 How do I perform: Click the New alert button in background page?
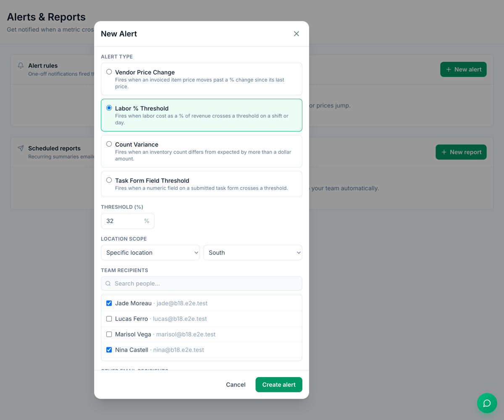point(463,69)
